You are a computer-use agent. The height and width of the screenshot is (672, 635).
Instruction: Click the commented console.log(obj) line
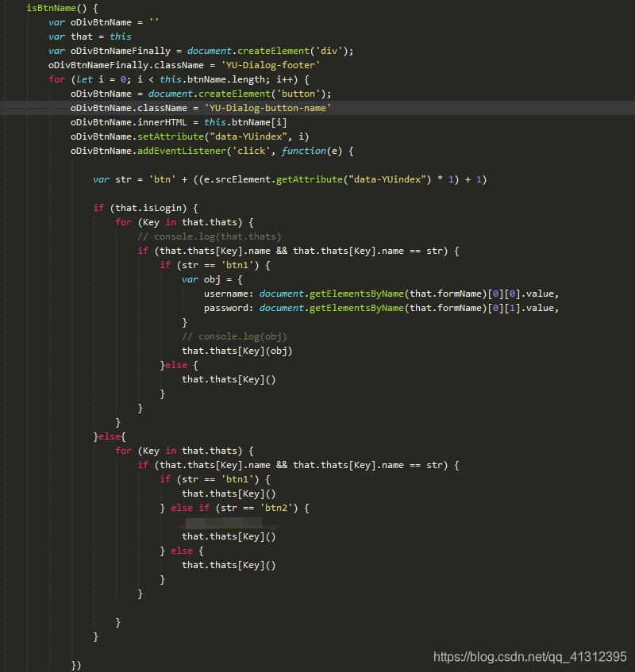[x=234, y=336]
